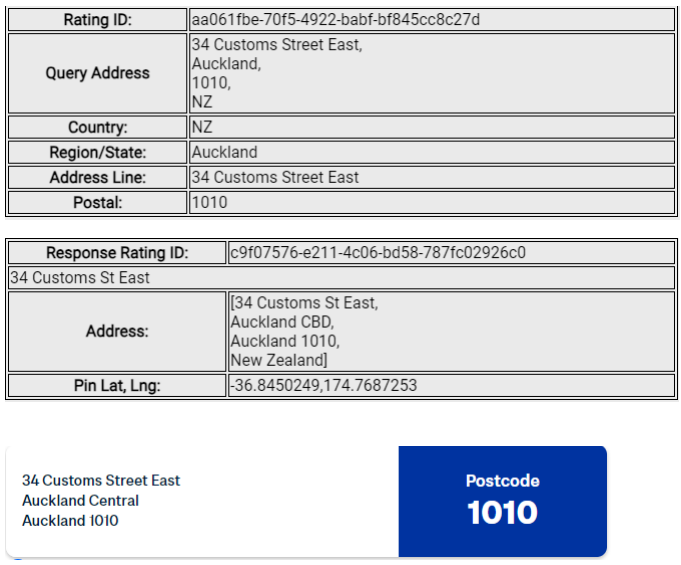Viewport: 681px width, 565px height.
Task: Select Address Line value 34 Customs Street East
Action: coord(275,177)
